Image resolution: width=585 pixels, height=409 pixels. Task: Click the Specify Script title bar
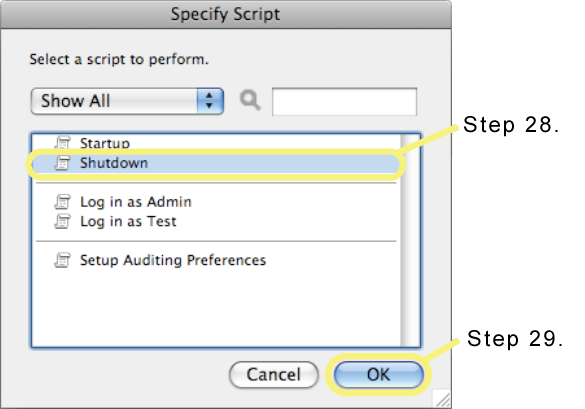tap(225, 15)
